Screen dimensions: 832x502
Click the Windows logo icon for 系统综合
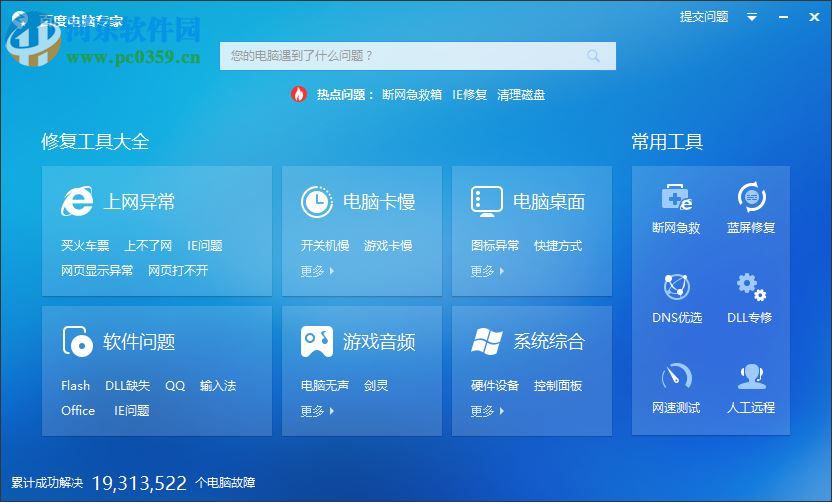coord(487,341)
